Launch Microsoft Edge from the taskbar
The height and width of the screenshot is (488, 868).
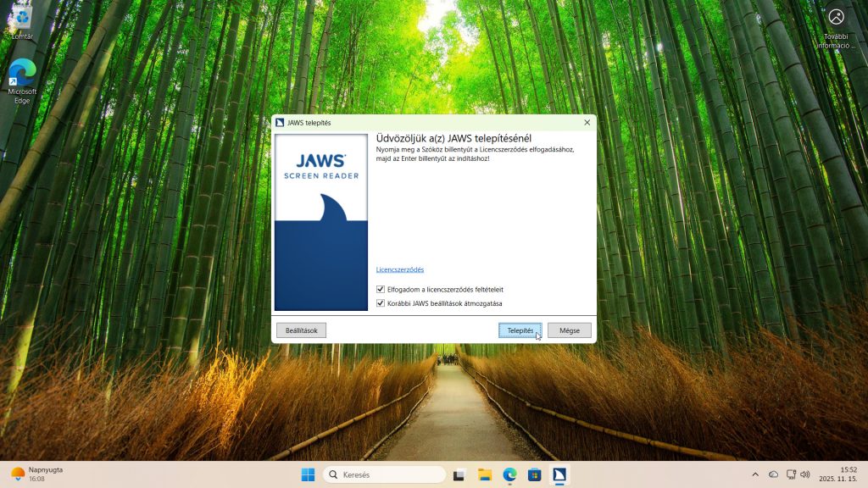pyautogui.click(x=509, y=474)
